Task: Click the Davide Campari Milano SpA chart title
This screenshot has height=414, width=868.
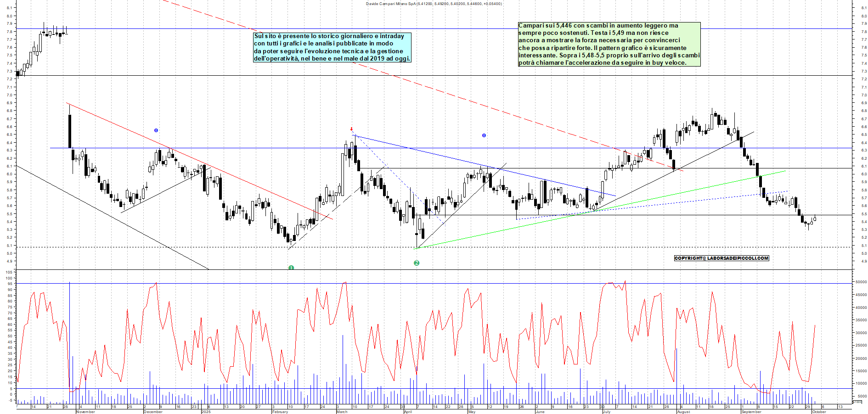Action: pos(434,4)
